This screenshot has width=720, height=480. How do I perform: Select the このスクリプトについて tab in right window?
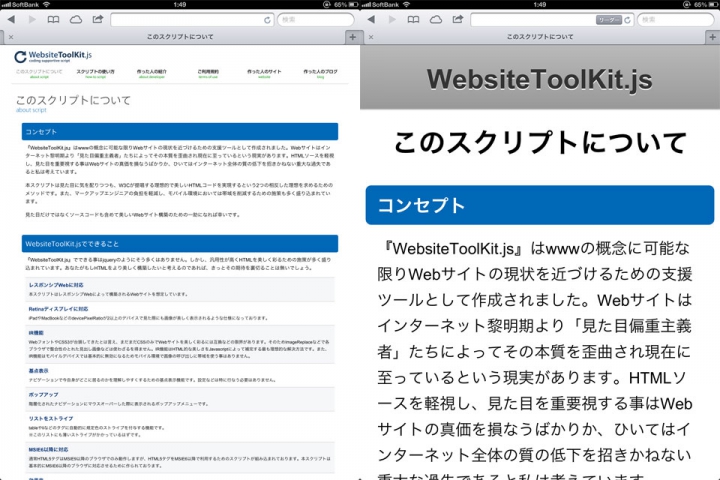(540, 37)
